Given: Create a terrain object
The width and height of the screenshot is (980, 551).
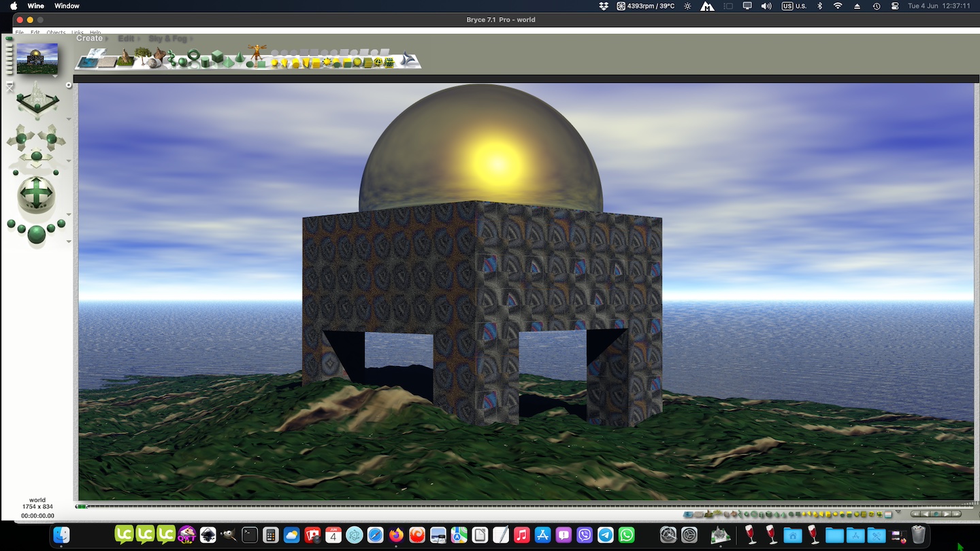Looking at the screenshot, I should tap(126, 59).
